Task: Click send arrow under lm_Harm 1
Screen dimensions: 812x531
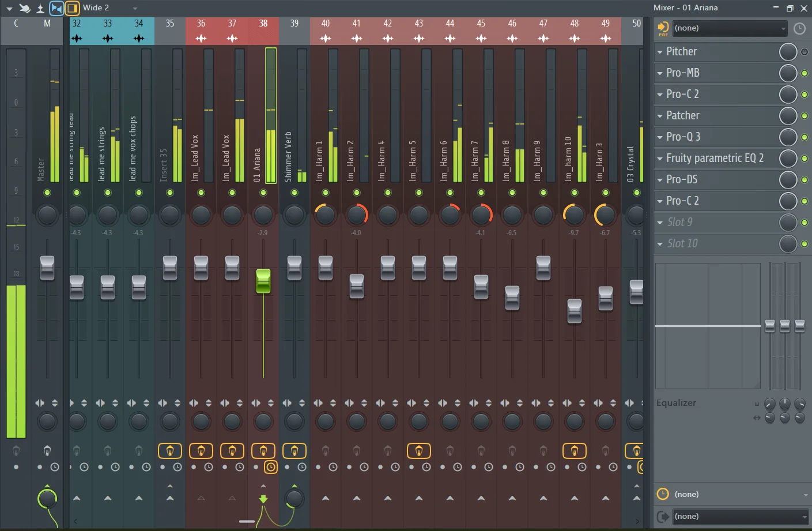Action: tap(326, 498)
